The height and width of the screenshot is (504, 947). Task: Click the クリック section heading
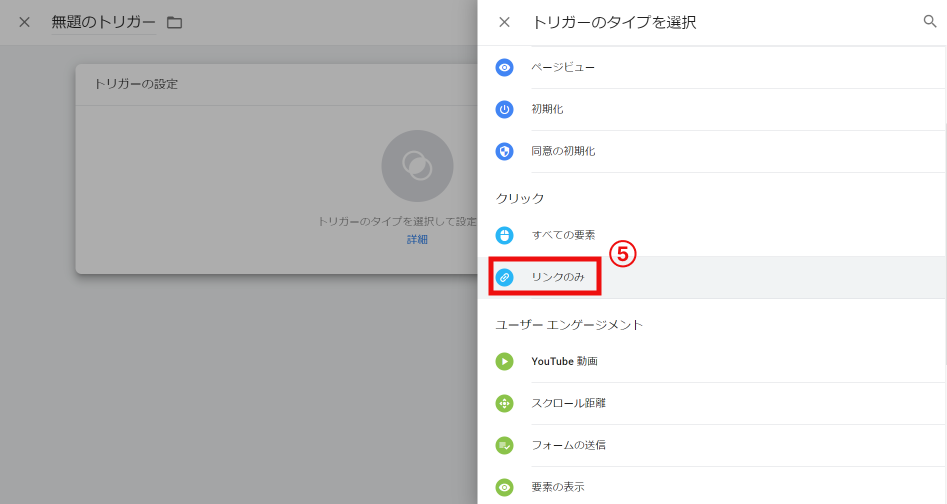pyautogui.click(x=520, y=199)
